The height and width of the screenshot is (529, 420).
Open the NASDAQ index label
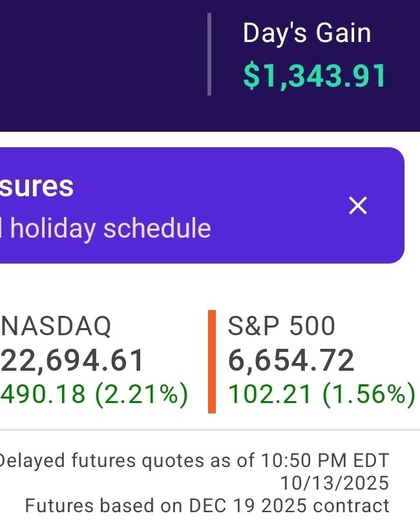coord(57,326)
